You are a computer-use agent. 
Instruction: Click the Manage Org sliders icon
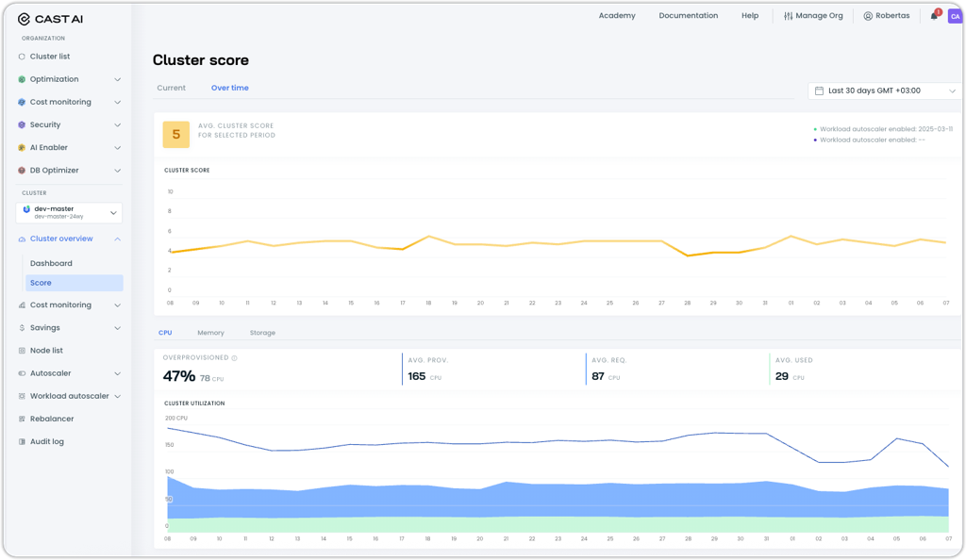click(788, 16)
